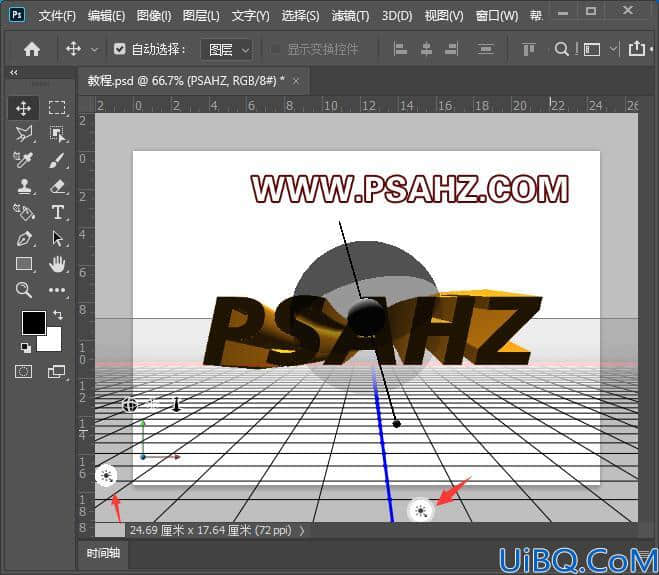The height and width of the screenshot is (575, 659).
Task: Expand the workspace dropdown arrow
Action: pyautogui.click(x=613, y=50)
